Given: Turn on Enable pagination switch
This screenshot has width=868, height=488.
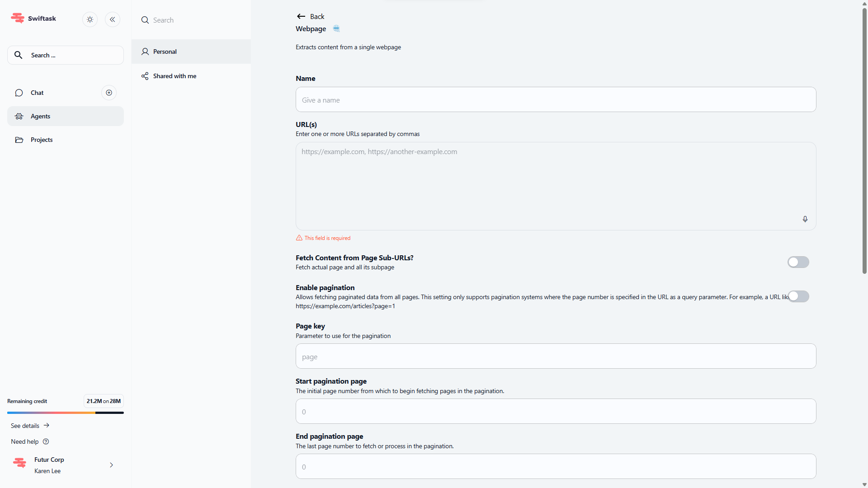Looking at the screenshot, I should point(798,296).
